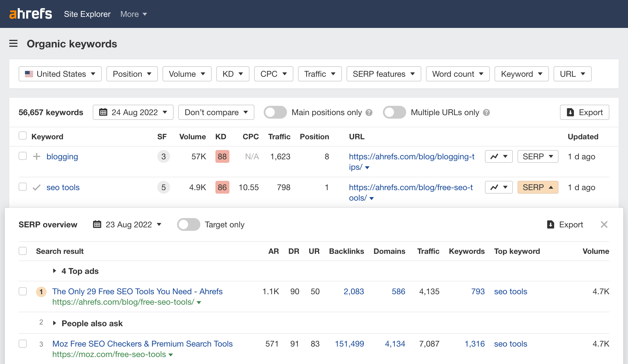This screenshot has width=628, height=364.
Task: Expand the 4 Top ads row
Action: coord(54,271)
